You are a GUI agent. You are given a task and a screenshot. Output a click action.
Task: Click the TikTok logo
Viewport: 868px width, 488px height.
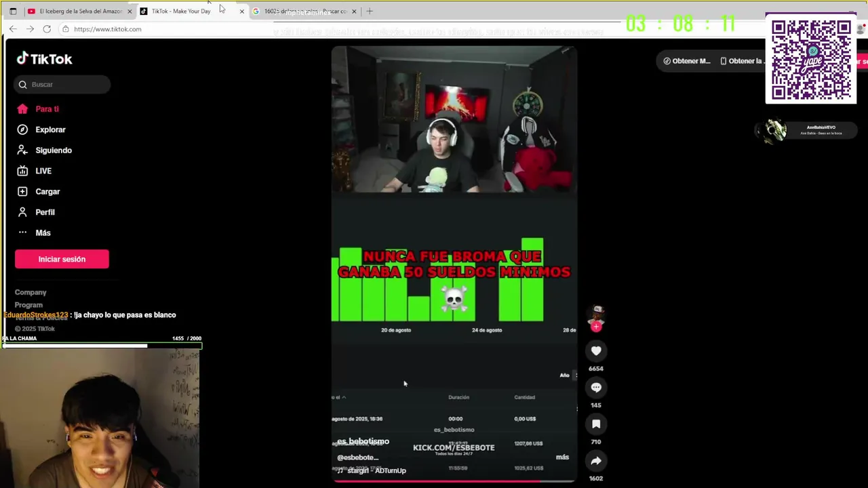(44, 59)
